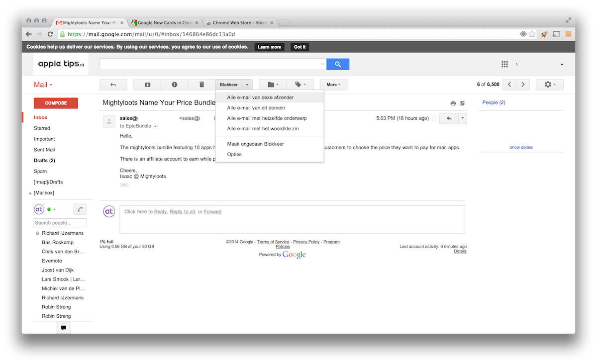
Task: Star the Mightyloots message
Action: coord(434,118)
